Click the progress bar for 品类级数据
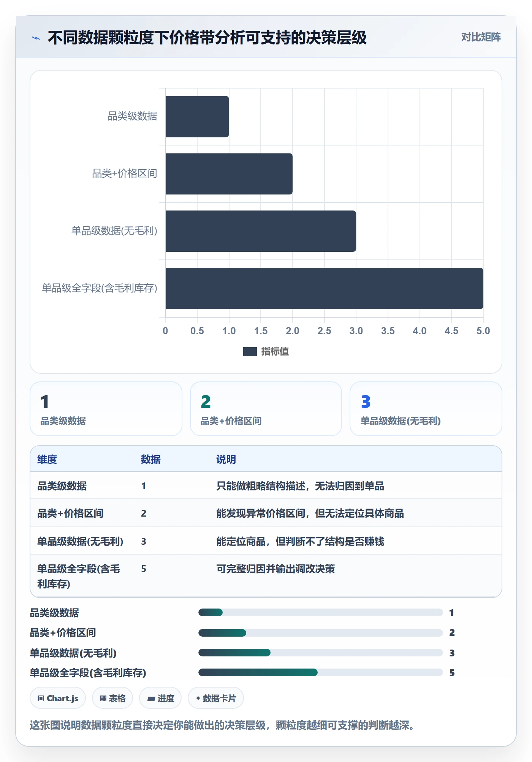Screen dimensions: 532x762 click(x=320, y=612)
